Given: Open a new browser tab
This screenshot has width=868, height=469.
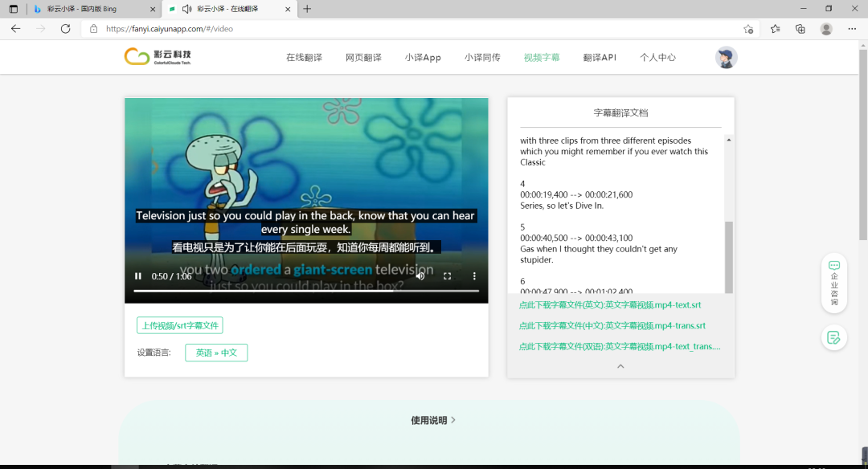Looking at the screenshot, I should [x=307, y=9].
